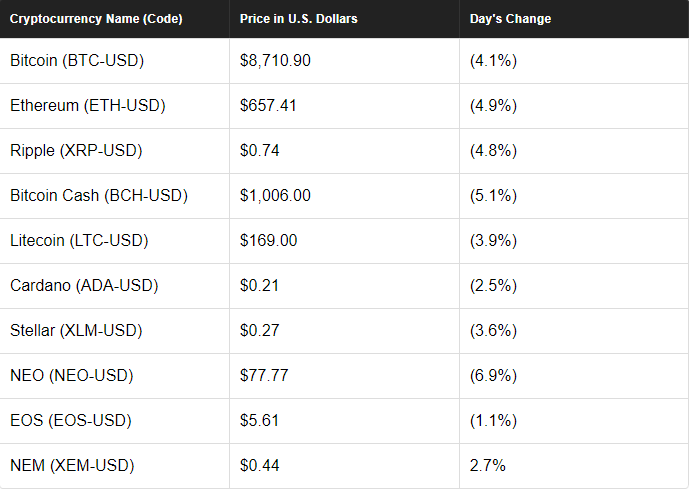
Task: Click Litecoin's price $169.00
Action: (268, 240)
